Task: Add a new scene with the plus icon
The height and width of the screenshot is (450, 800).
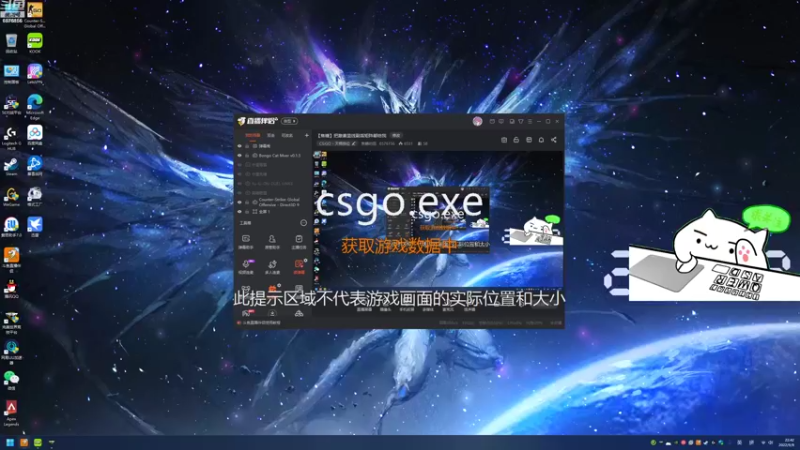Action: (x=307, y=135)
